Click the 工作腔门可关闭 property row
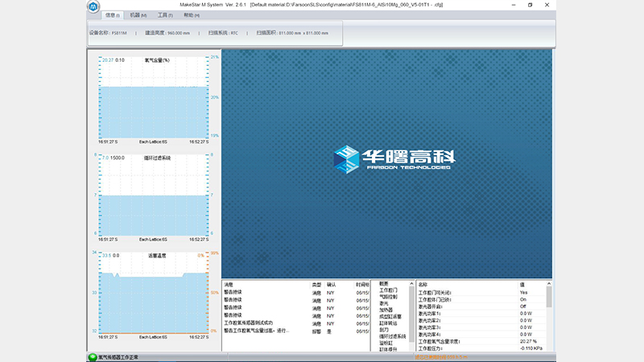 pos(481,293)
